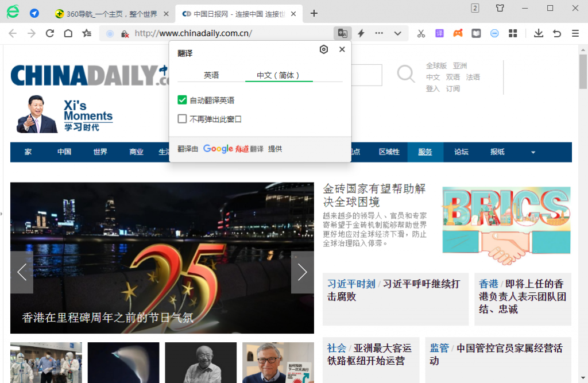Open the 服务 navigation menu item
Viewport: 588px width, 383px height.
pos(425,152)
